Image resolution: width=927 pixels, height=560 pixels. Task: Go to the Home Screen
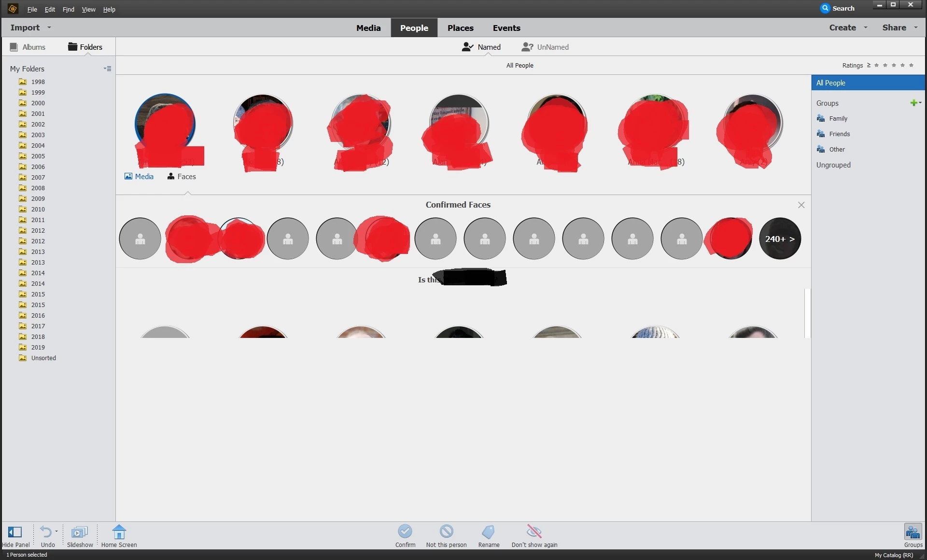(119, 532)
